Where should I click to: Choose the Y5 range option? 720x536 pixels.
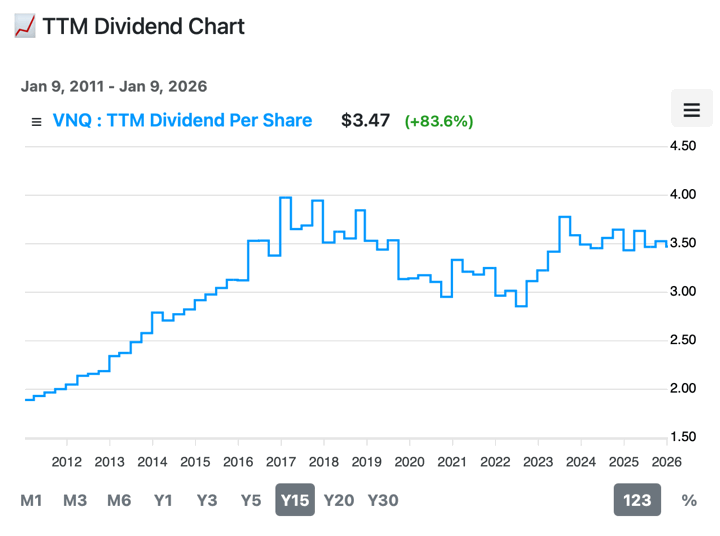(x=251, y=500)
